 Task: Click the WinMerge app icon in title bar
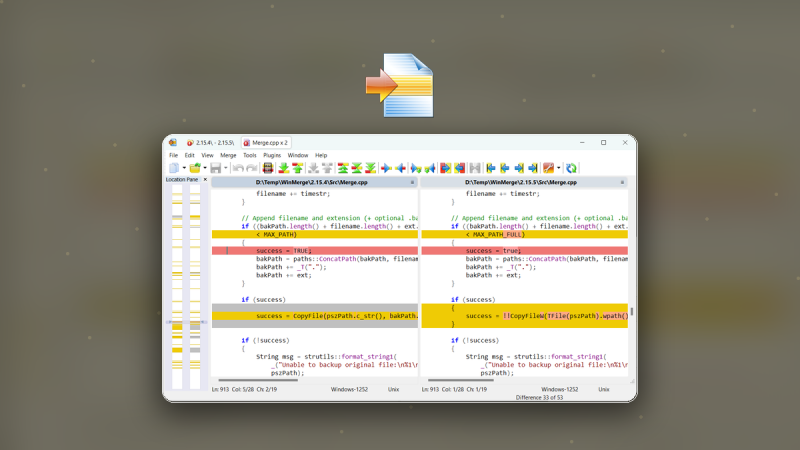coord(173,142)
